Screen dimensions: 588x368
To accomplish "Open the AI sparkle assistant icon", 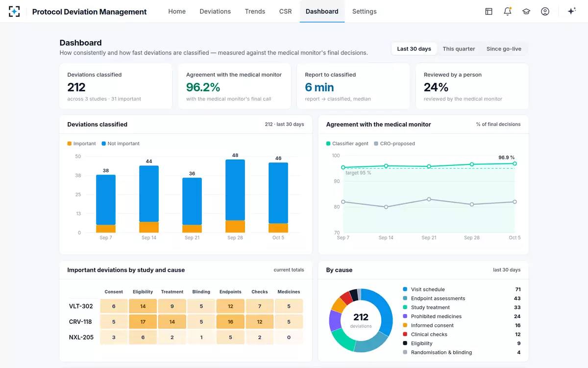I will tap(571, 11).
